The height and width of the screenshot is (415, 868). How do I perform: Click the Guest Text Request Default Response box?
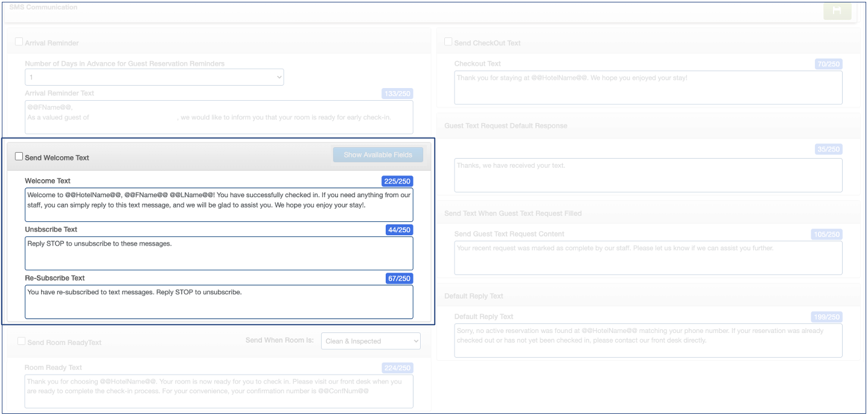648,176
